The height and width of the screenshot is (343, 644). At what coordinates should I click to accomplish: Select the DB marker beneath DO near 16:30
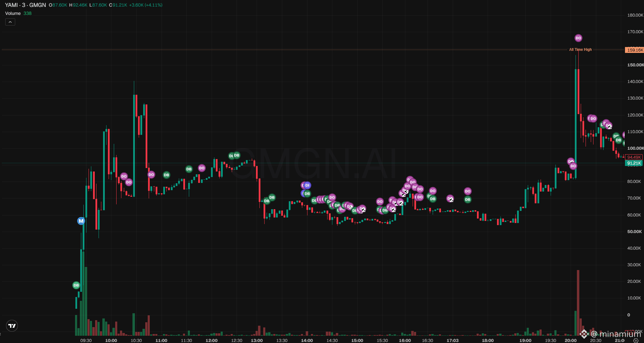tap(433, 199)
